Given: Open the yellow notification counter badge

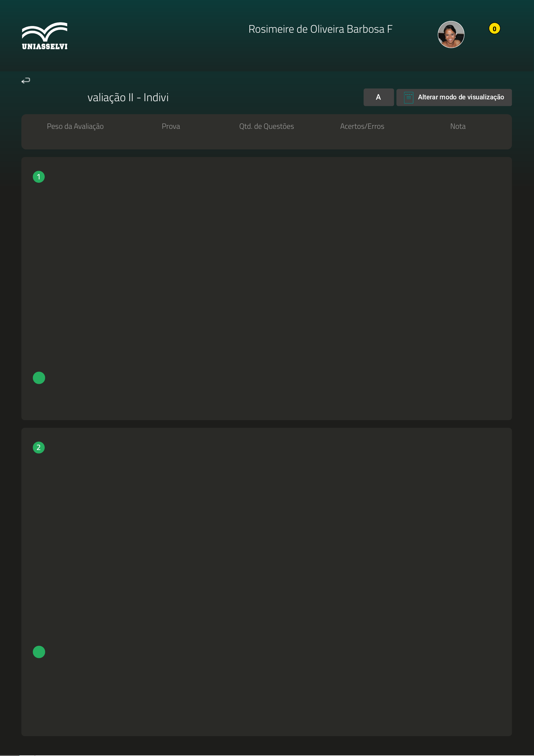Looking at the screenshot, I should [x=494, y=29].
